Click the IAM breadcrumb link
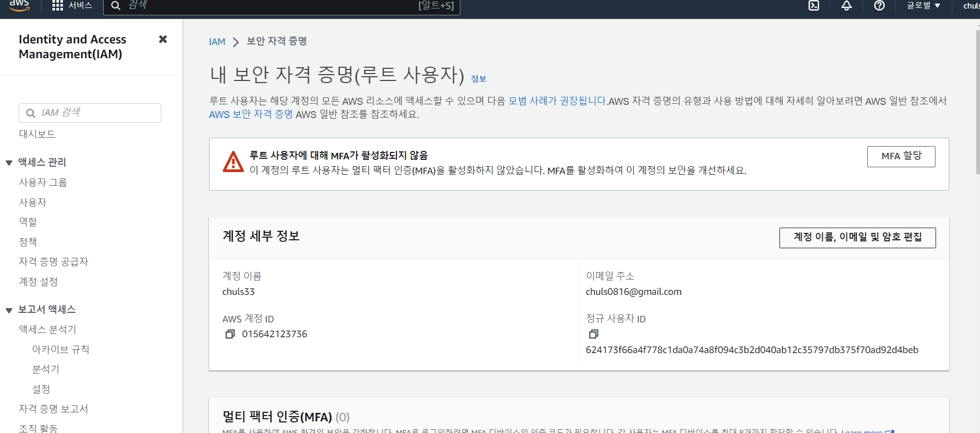 217,42
